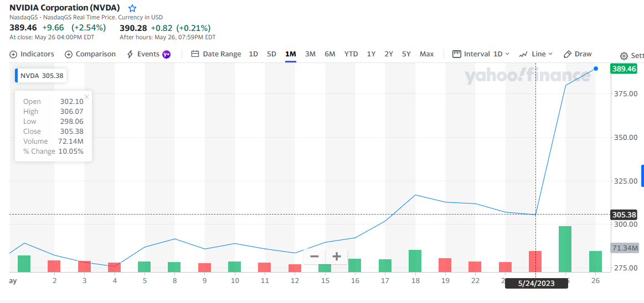
Task: Click the blue side panel handle
Action: coord(643,176)
